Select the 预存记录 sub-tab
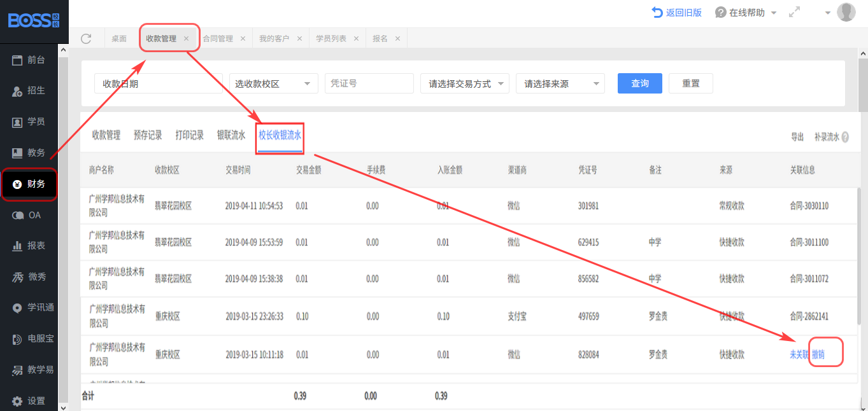 148,136
